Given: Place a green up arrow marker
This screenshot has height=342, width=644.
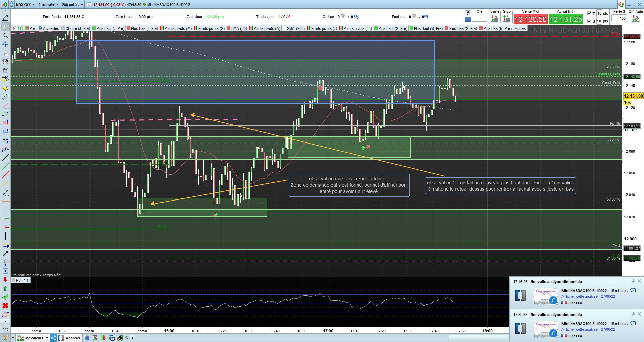Looking at the screenshot, I should (x=5, y=288).
